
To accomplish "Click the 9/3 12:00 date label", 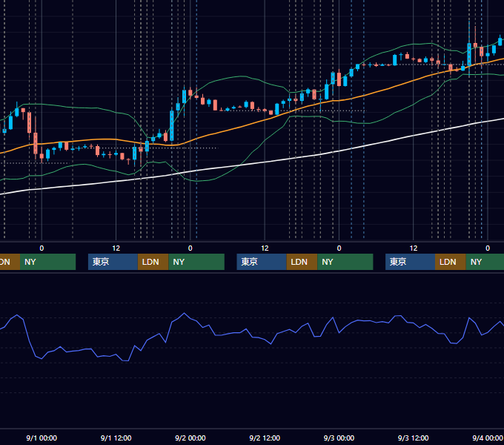I will 413,438.
